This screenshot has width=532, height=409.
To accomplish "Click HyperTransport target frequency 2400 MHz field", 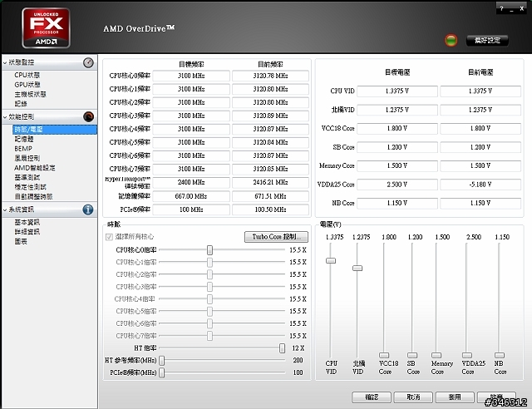I will coord(191,182).
